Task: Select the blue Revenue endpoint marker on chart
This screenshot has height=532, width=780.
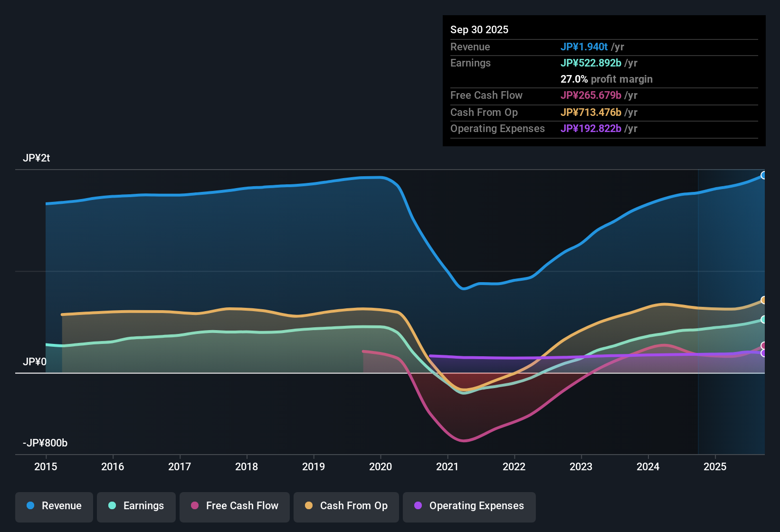Action: click(x=764, y=175)
